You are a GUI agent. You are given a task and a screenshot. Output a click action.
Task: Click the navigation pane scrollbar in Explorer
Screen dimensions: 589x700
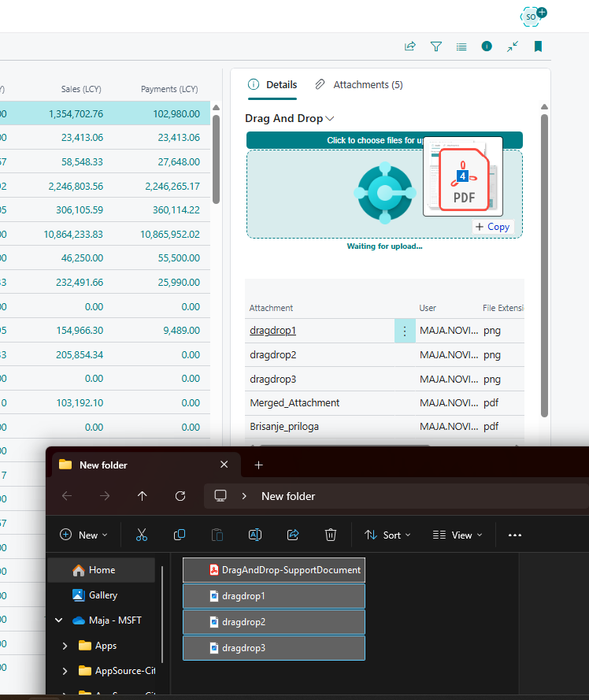[162, 614]
